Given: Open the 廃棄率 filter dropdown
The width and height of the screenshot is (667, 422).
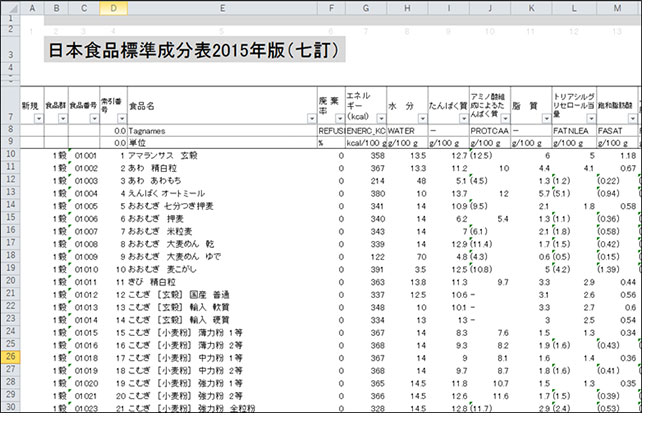Looking at the screenshot, I should [339, 119].
